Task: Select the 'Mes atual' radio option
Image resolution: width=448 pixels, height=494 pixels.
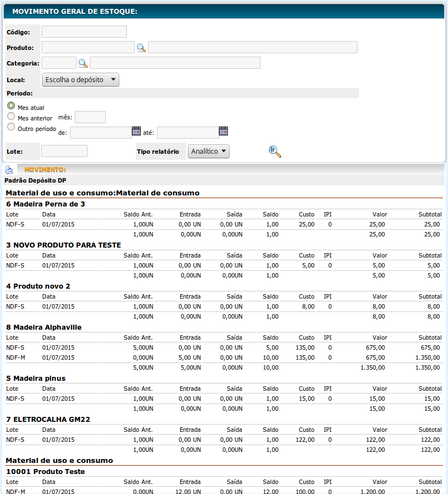Action: (11, 105)
